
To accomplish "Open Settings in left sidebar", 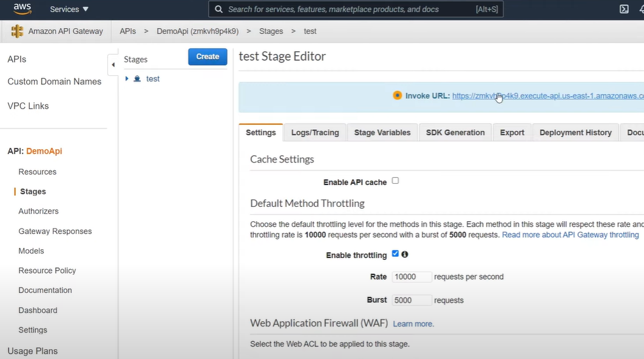I will click(x=33, y=330).
